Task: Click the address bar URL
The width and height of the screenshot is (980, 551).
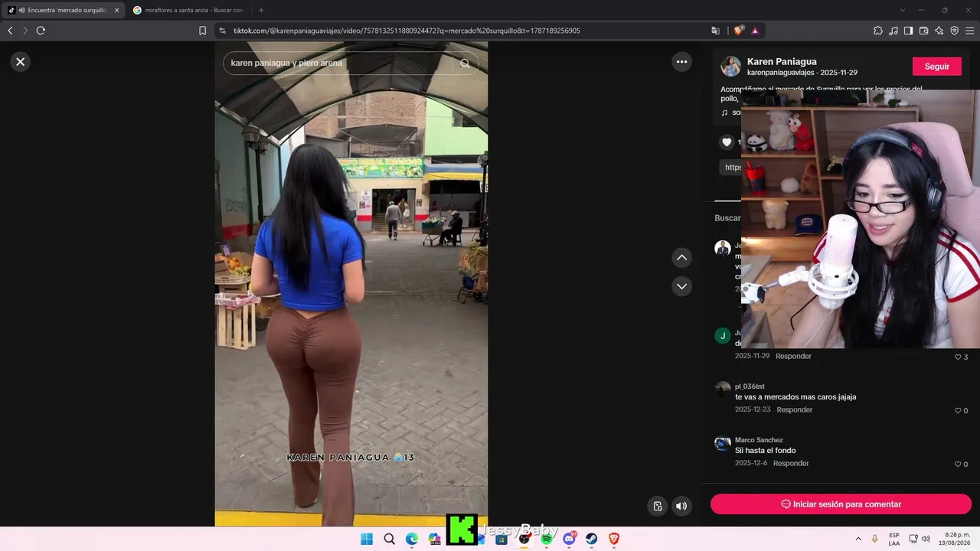Action: tap(407, 31)
